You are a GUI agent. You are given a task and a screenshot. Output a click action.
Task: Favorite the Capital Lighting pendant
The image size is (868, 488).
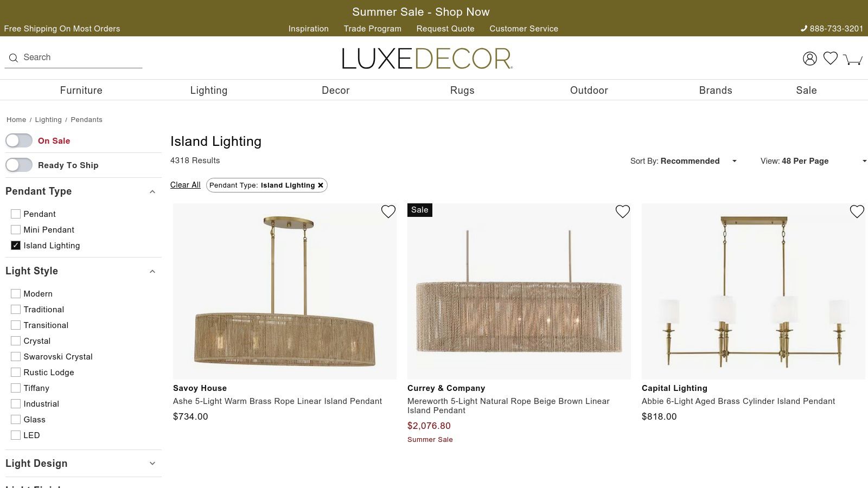coord(857,211)
